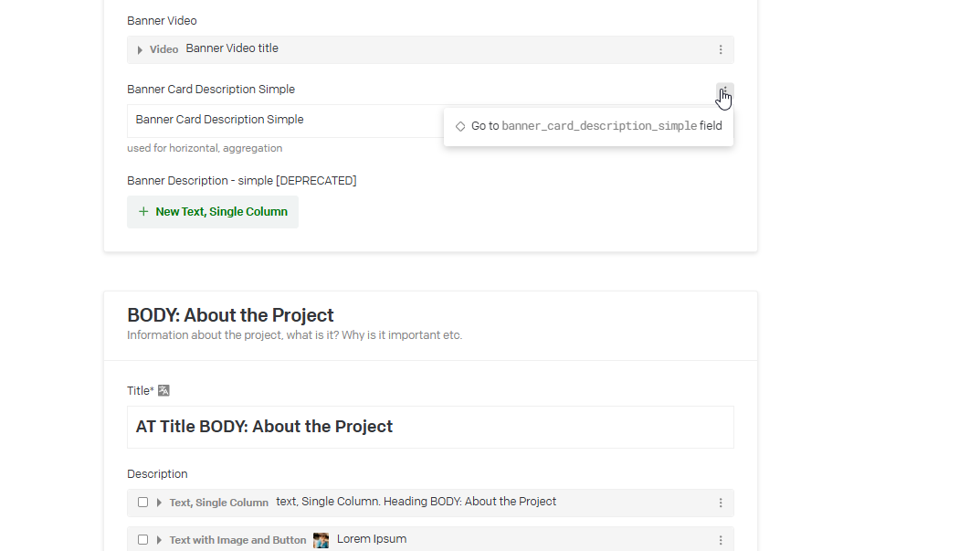
Task: Click the AT Title BODY input field
Action: click(429, 427)
